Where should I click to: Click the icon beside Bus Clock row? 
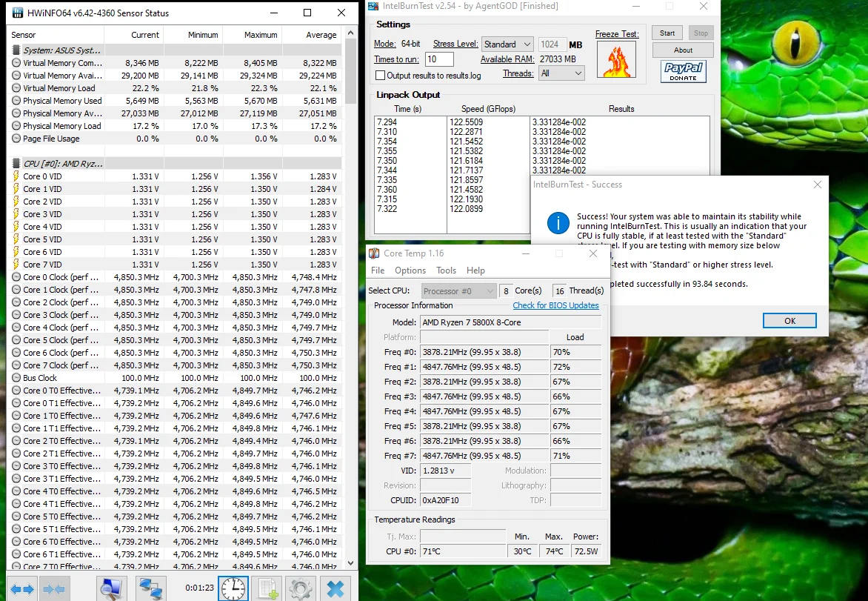tap(16, 378)
